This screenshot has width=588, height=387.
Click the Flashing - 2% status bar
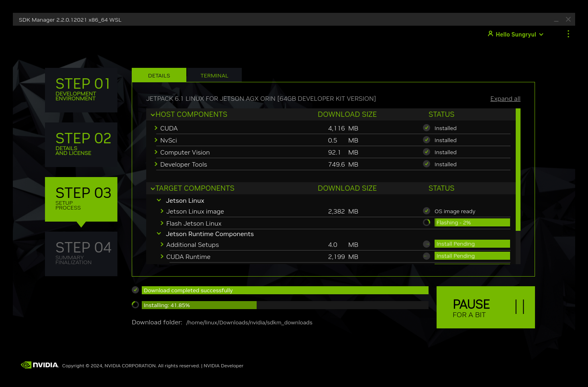click(x=472, y=222)
